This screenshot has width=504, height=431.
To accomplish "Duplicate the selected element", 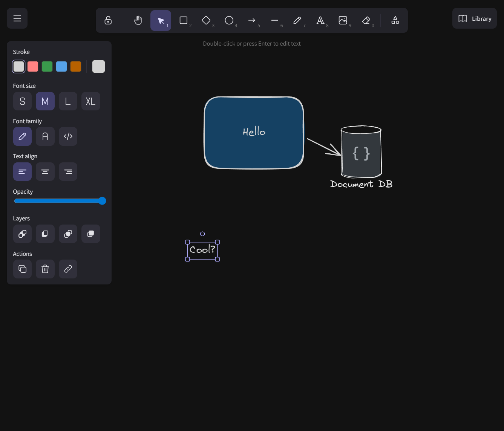I will [22, 269].
